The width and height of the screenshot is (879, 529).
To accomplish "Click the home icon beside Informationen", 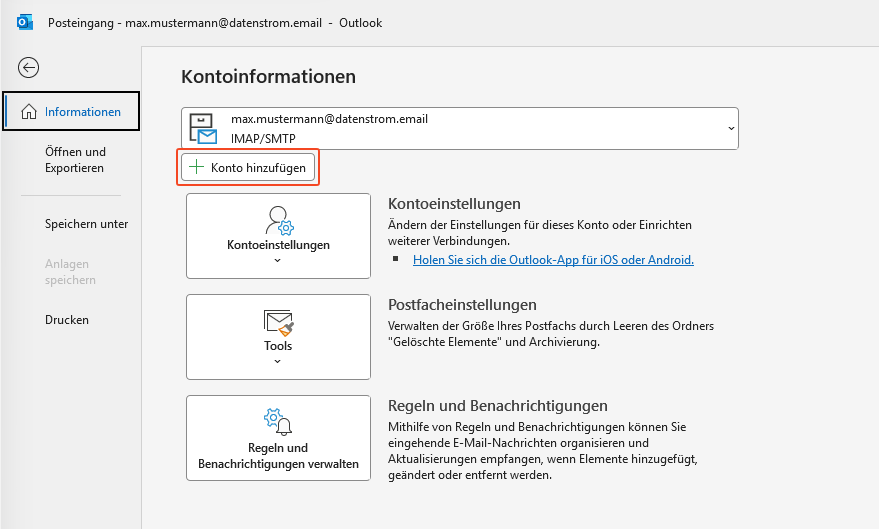I will [29, 112].
